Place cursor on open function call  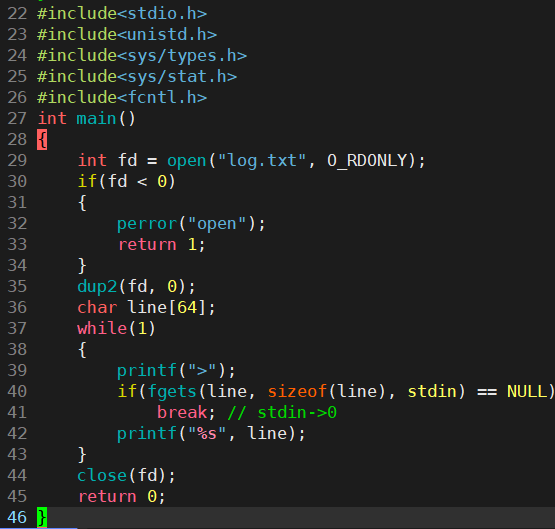187,161
